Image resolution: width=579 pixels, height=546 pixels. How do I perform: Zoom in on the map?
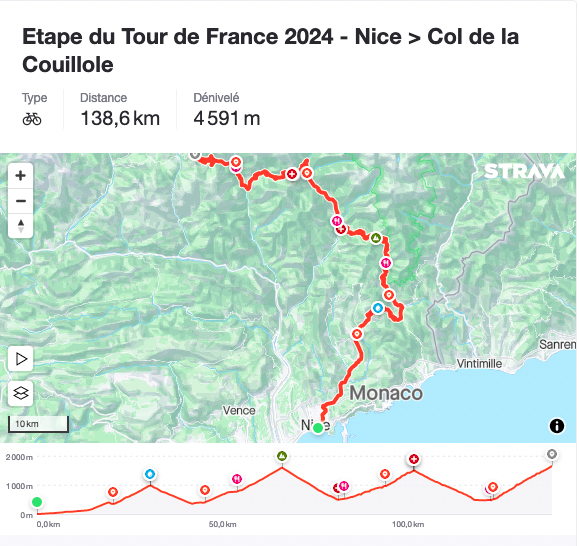pos(21,175)
